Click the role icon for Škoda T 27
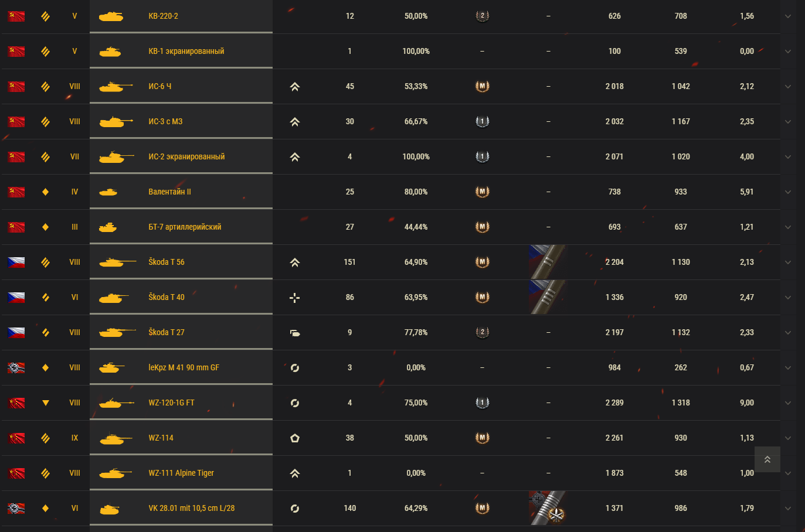Image resolution: width=805 pixels, height=532 pixels. (x=295, y=333)
